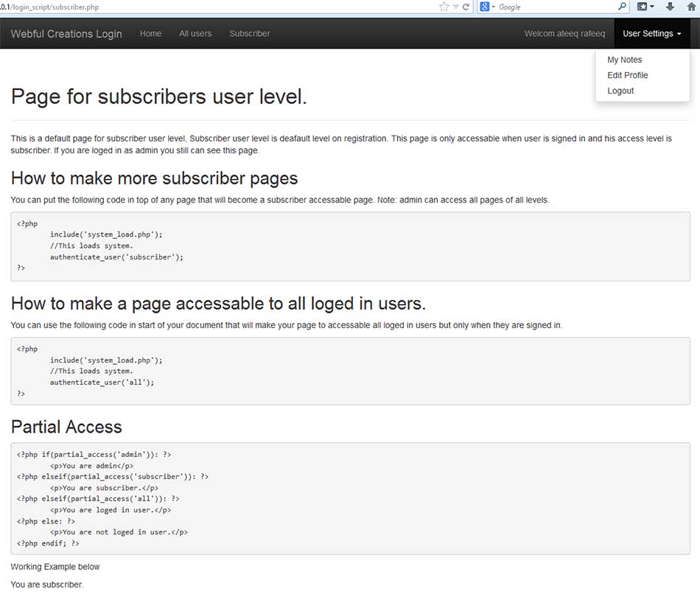Go to the Home nav link
Viewport: 700px width, 603px height.
[150, 33]
